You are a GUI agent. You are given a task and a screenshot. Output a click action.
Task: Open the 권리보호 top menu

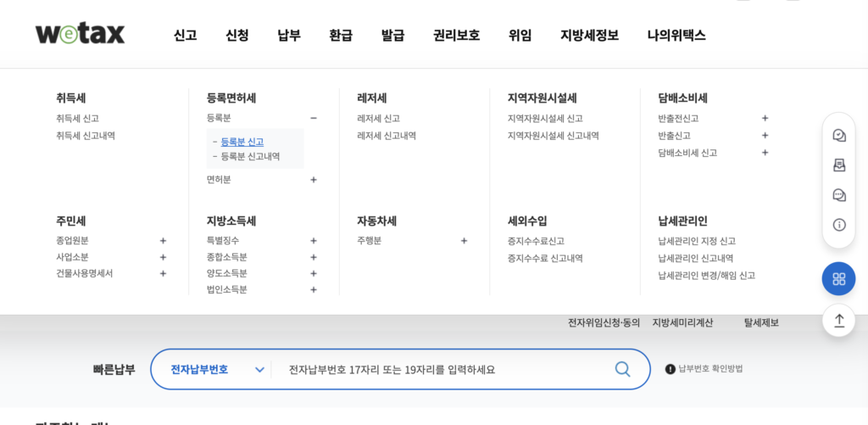pos(456,36)
